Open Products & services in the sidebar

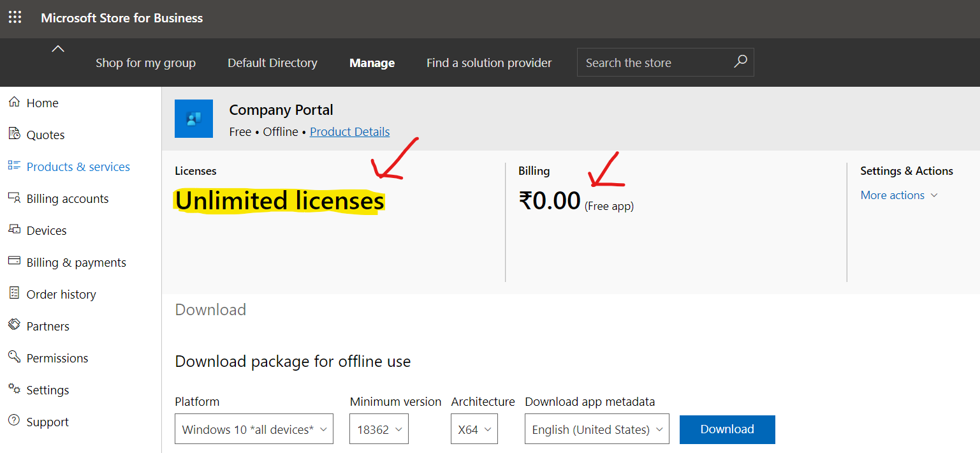pos(78,167)
